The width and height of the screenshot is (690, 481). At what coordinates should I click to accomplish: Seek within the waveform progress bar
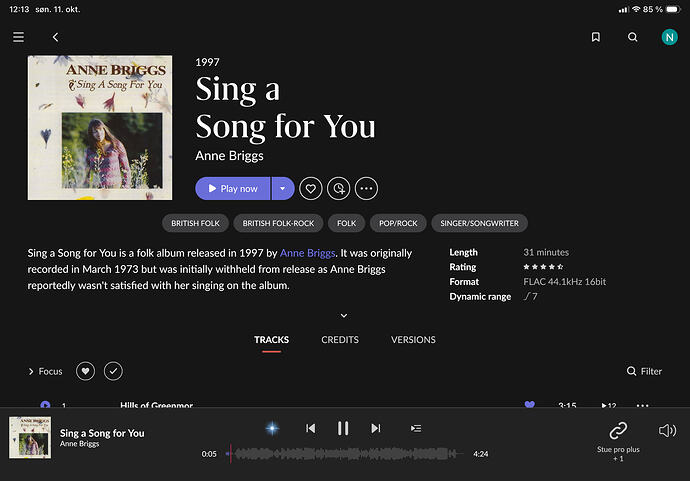(x=345, y=454)
